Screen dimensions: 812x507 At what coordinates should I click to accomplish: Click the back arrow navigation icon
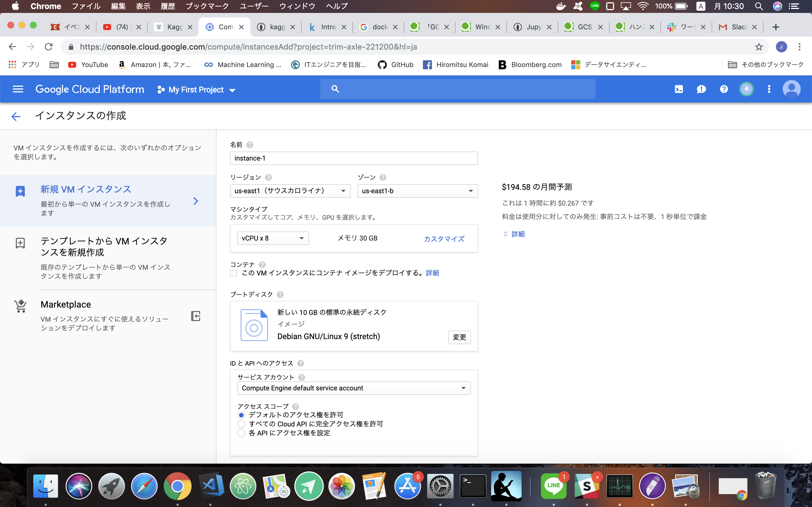pyautogui.click(x=15, y=115)
